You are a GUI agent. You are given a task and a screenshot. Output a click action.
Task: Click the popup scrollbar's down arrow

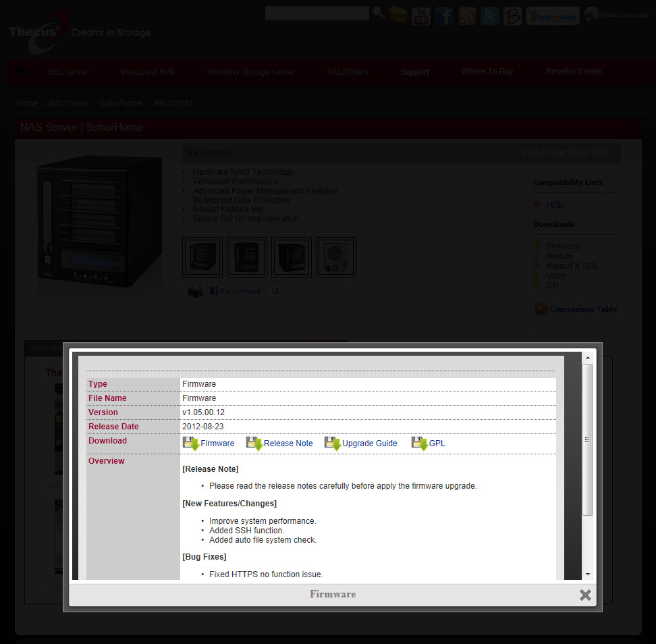(588, 574)
